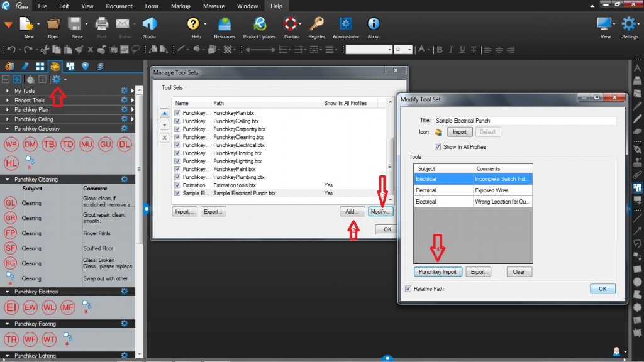Viewport: 644px width, 362px height.
Task: Open the Measure menu
Action: (x=214, y=6)
